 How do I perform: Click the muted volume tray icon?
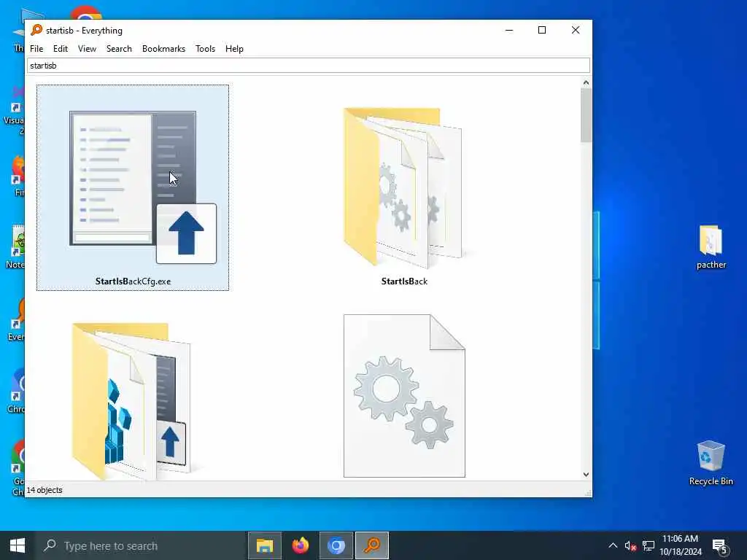tap(630, 545)
